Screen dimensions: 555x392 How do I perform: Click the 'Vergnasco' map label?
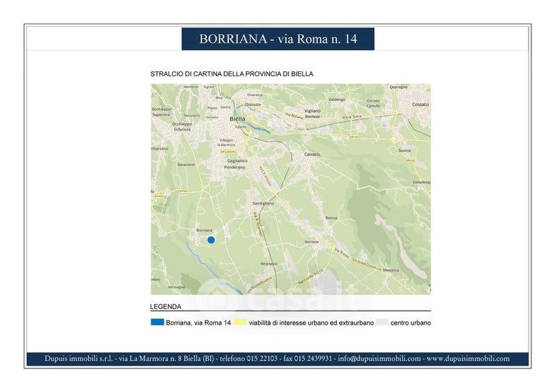(268, 264)
